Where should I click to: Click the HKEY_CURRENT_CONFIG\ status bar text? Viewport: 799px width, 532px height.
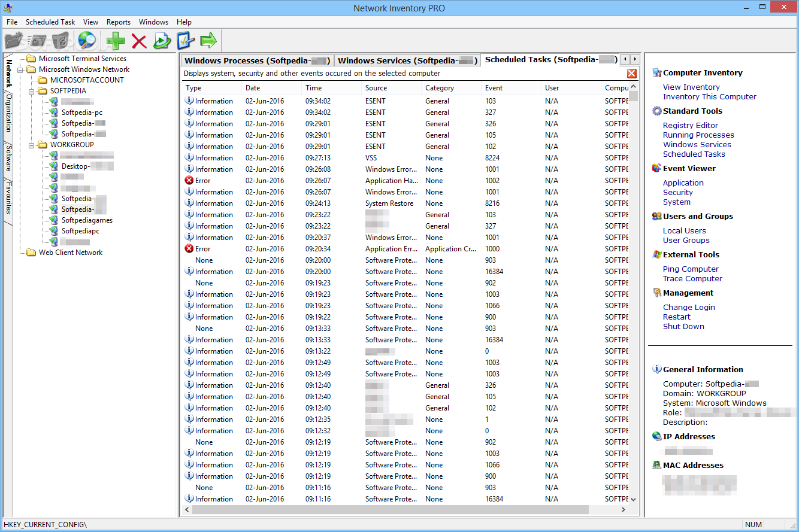45,524
